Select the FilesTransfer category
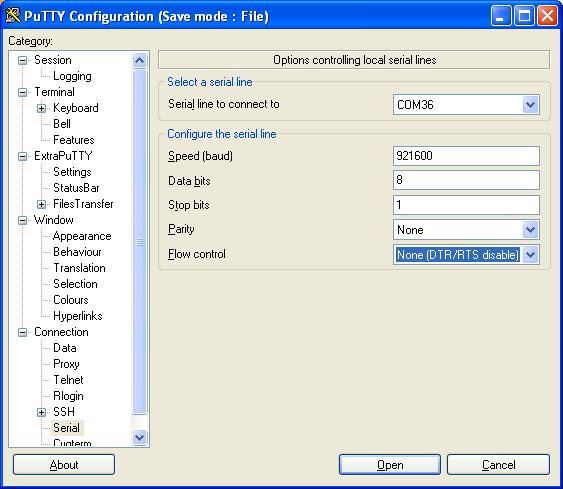 click(83, 204)
